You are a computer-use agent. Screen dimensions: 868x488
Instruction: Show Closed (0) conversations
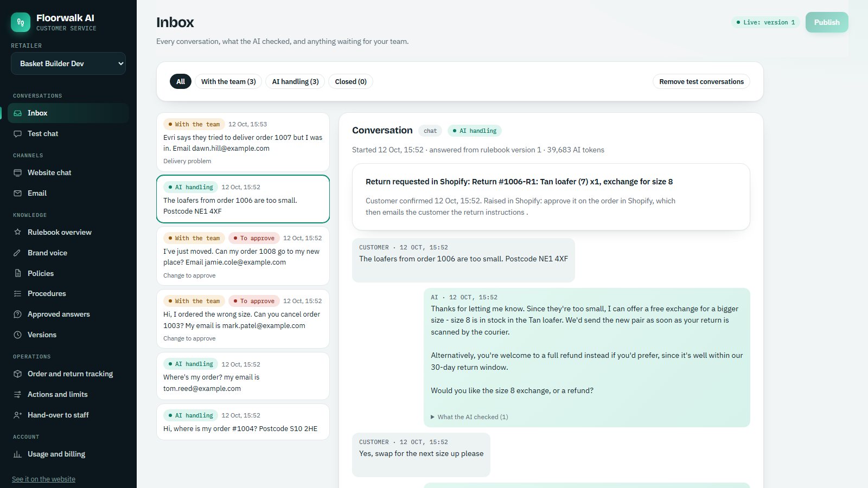click(350, 81)
